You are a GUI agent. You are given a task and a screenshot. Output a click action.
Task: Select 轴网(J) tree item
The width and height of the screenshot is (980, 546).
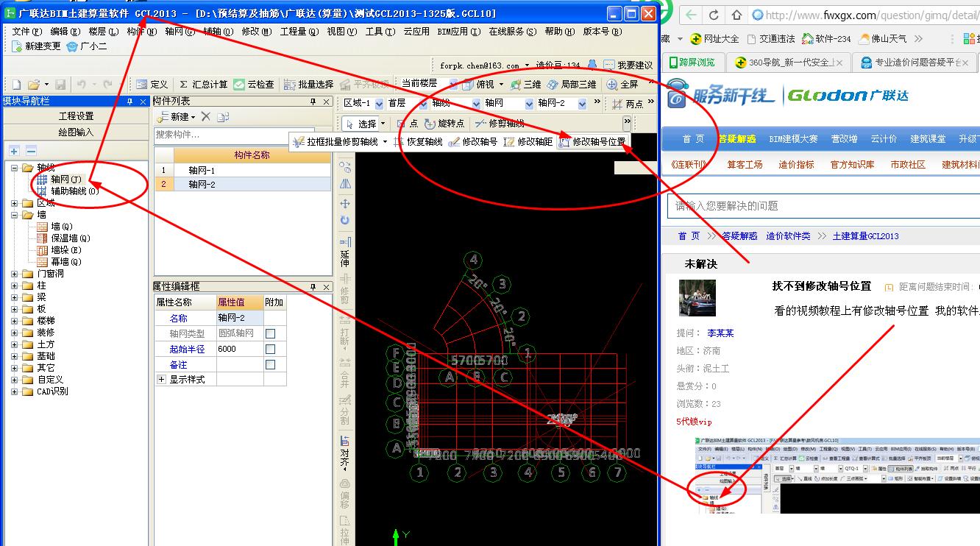(x=59, y=180)
